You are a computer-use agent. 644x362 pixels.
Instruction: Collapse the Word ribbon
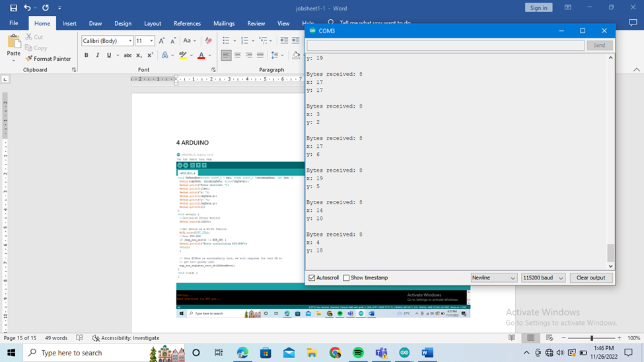(636, 70)
